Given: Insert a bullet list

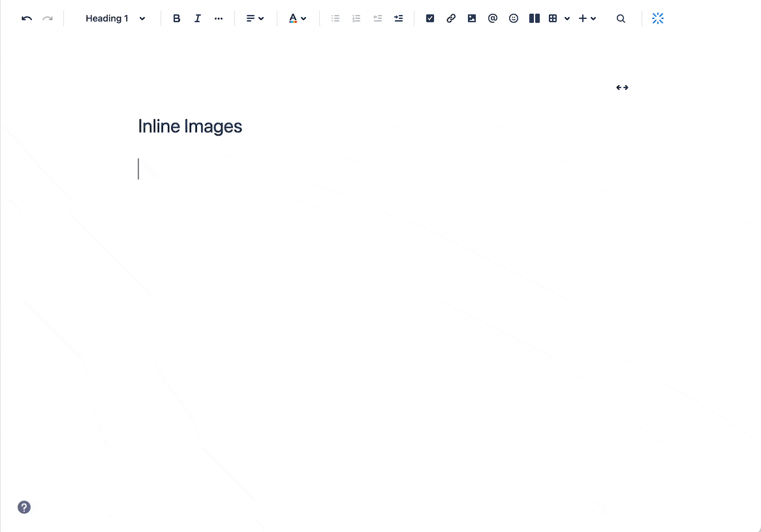Looking at the screenshot, I should (x=335, y=18).
